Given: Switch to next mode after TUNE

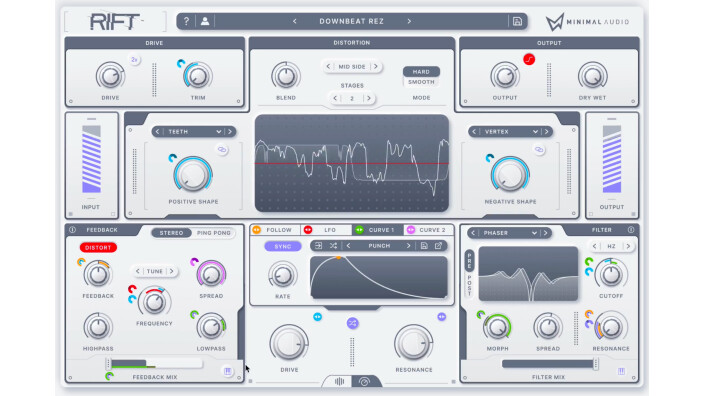Looking at the screenshot, I should pos(172,271).
